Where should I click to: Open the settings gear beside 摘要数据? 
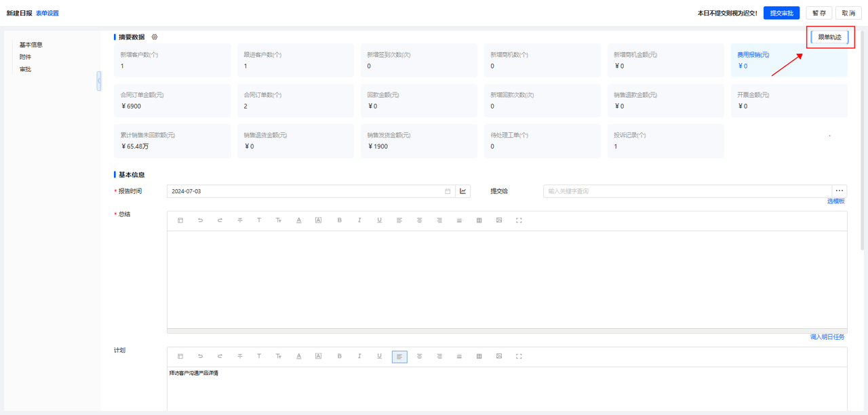(154, 36)
